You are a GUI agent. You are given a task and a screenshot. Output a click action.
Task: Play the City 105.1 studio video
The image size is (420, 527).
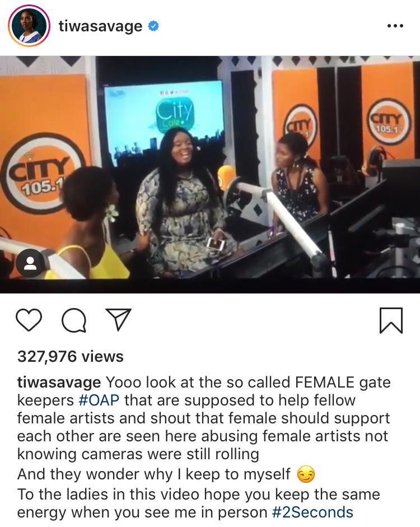coord(210,174)
